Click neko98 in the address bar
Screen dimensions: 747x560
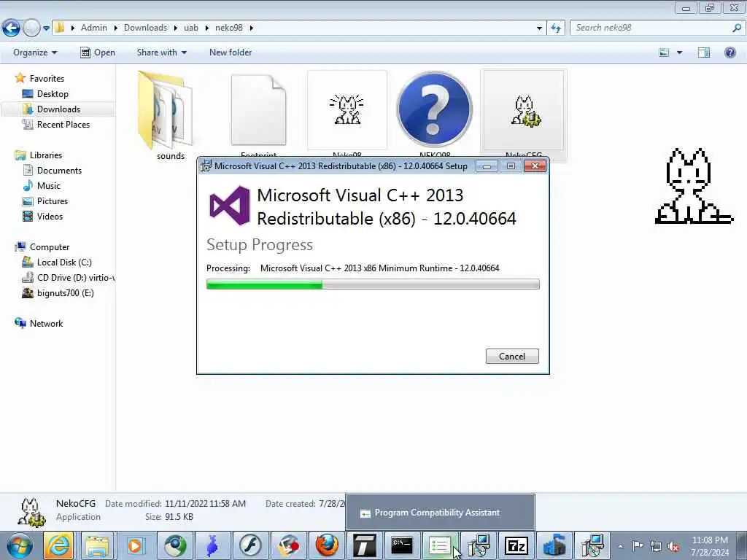[228, 28]
